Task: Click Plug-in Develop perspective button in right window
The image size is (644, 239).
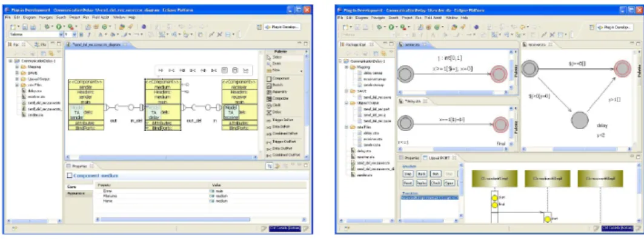Action: click(614, 27)
